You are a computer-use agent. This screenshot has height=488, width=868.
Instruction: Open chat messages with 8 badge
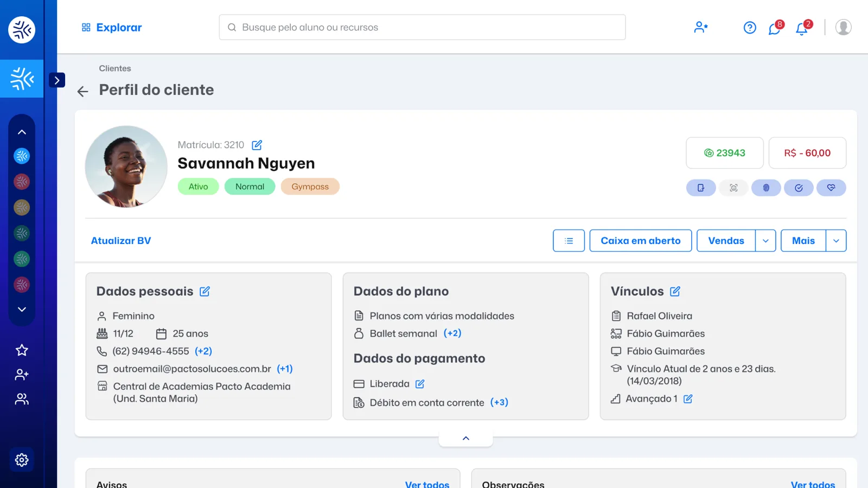pyautogui.click(x=775, y=28)
